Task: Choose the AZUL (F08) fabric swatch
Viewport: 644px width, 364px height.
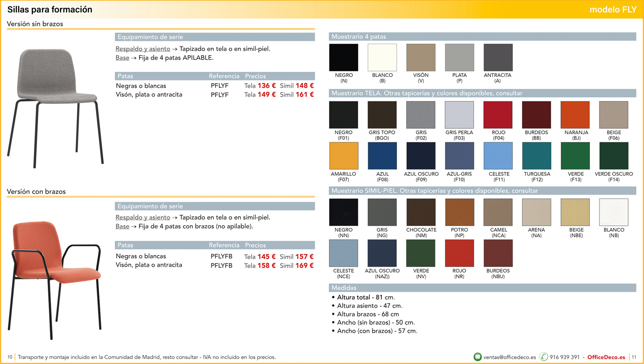Action: click(x=382, y=156)
